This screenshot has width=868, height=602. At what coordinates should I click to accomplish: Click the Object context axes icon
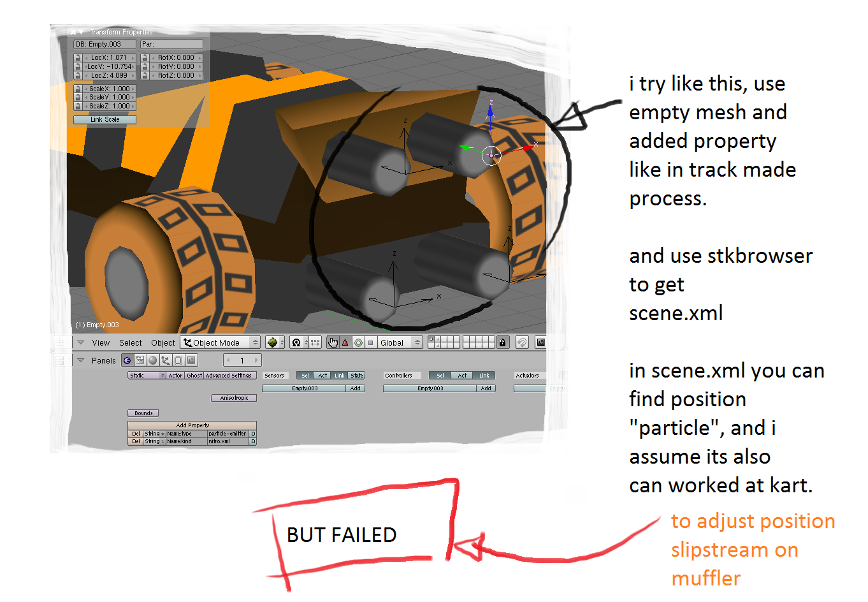(x=166, y=360)
